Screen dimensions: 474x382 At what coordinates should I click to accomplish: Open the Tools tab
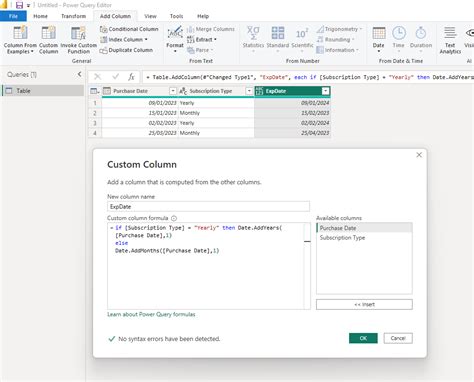(x=176, y=16)
